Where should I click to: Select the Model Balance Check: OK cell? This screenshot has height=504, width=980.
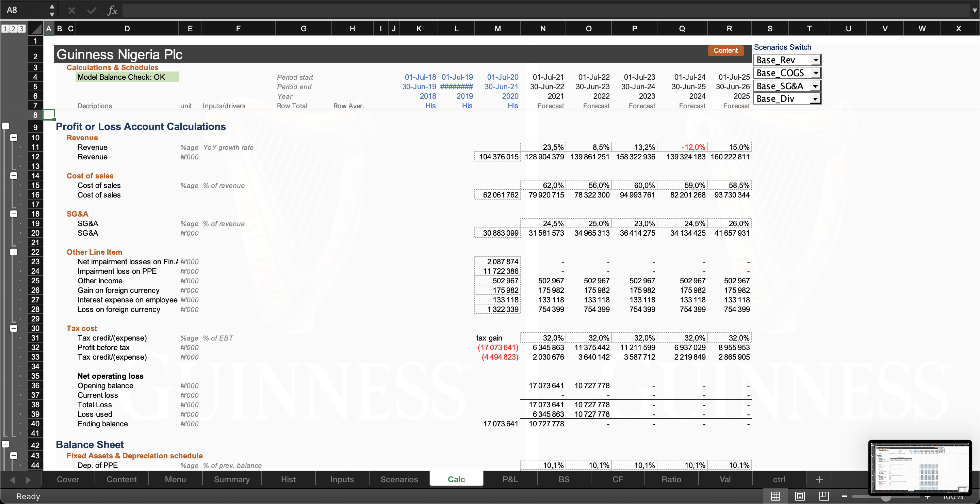click(127, 77)
